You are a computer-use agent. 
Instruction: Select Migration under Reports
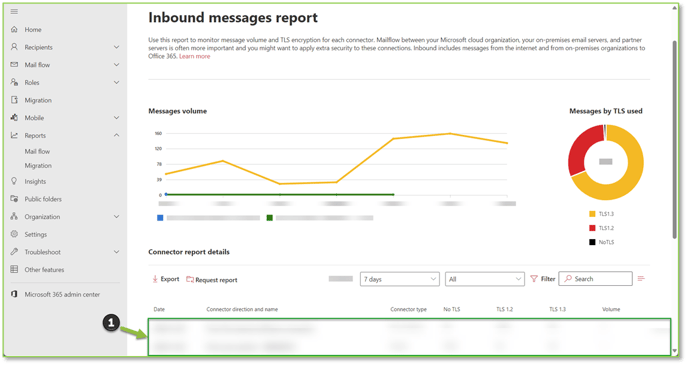click(x=38, y=166)
